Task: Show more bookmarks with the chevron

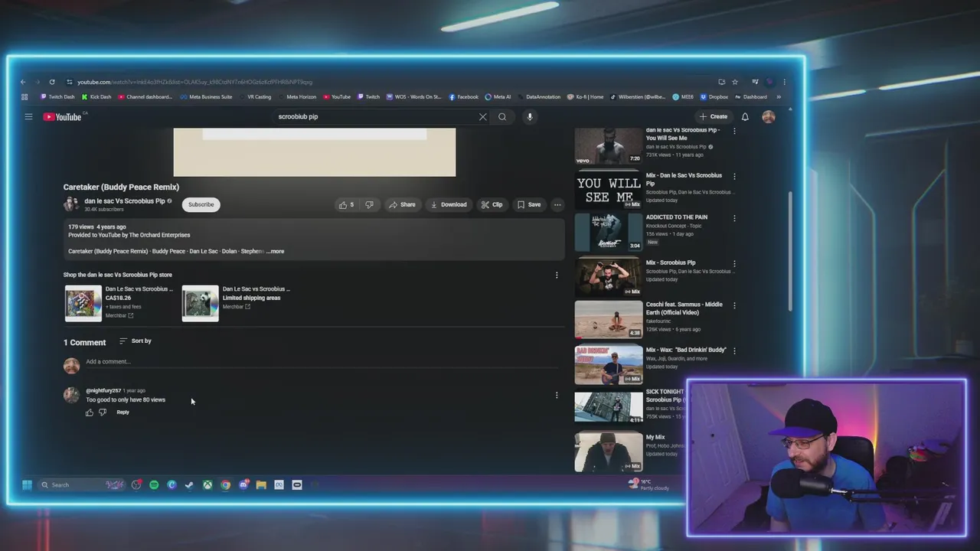Action: point(779,97)
